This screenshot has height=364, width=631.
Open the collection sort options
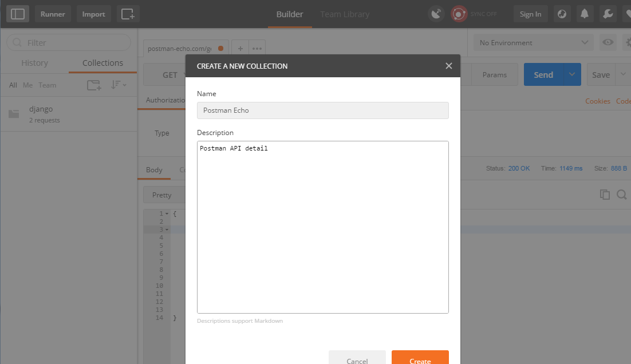click(119, 85)
